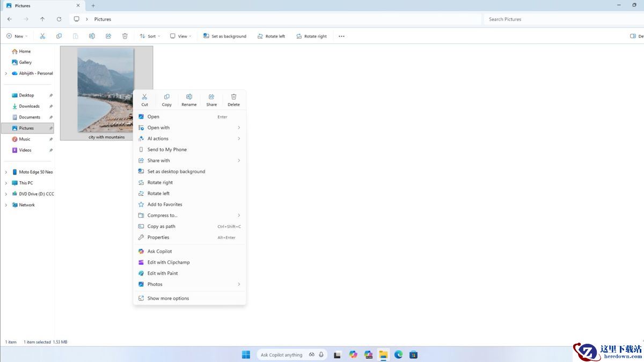Click the Rename icon in context menu
Image resolution: width=644 pixels, height=362 pixels.
point(189,97)
